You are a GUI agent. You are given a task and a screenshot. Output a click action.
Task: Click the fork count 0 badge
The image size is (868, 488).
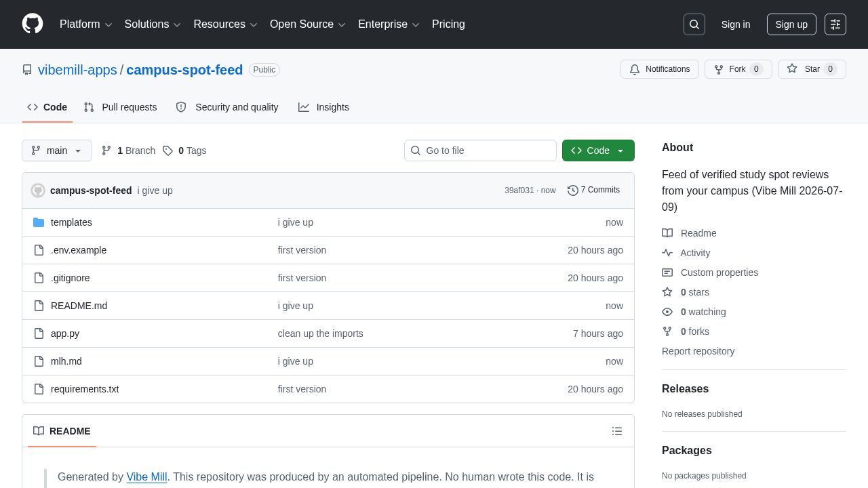click(x=756, y=69)
